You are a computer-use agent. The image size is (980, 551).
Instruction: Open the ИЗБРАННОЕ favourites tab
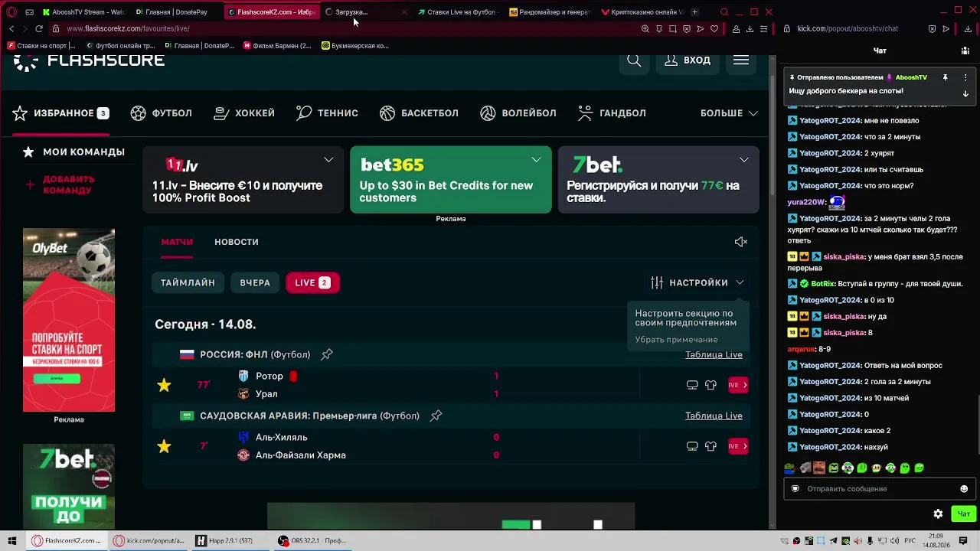(60, 113)
